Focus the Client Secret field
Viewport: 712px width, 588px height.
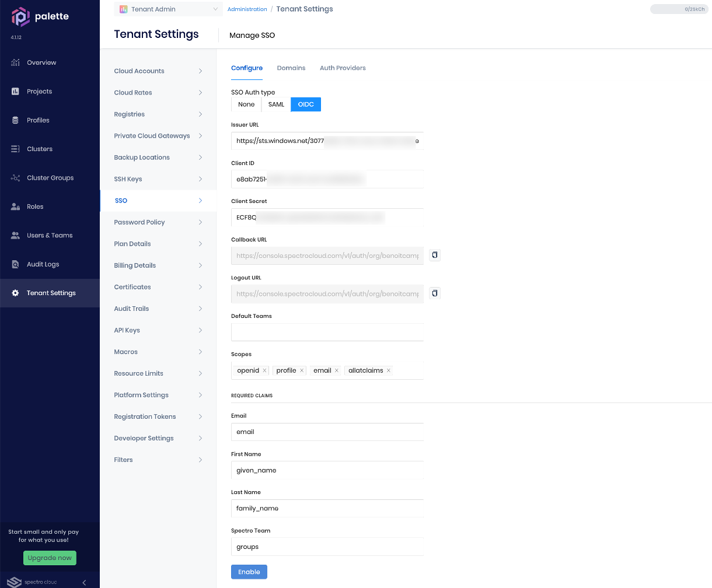pyautogui.click(x=327, y=218)
